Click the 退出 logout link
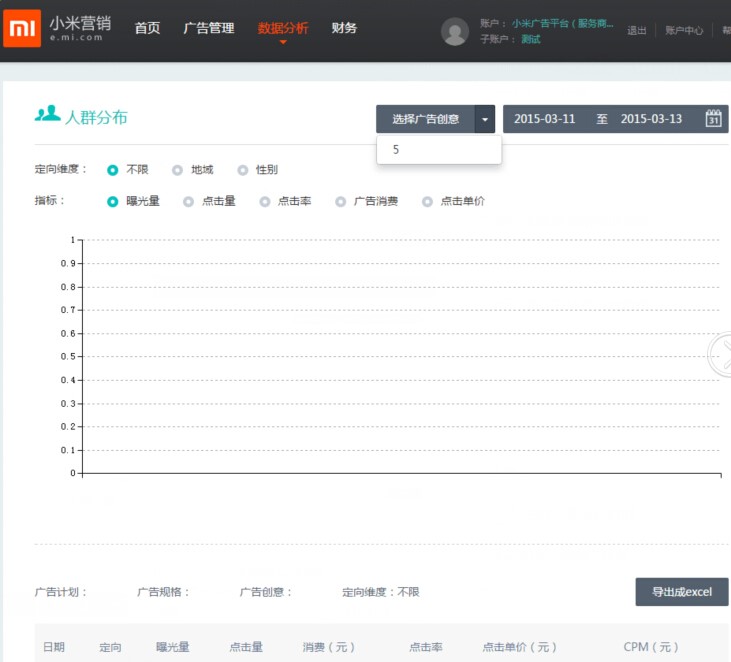Screen dimensions: 731x662 click(x=637, y=31)
